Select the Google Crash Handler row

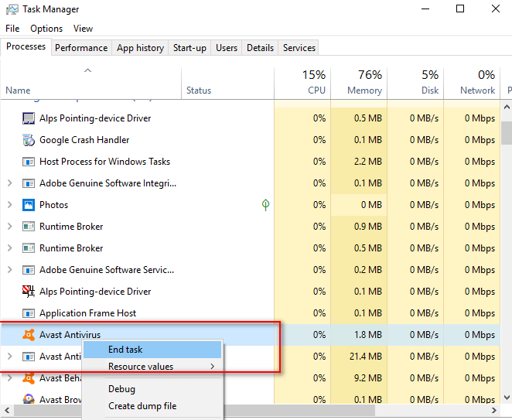[250, 140]
